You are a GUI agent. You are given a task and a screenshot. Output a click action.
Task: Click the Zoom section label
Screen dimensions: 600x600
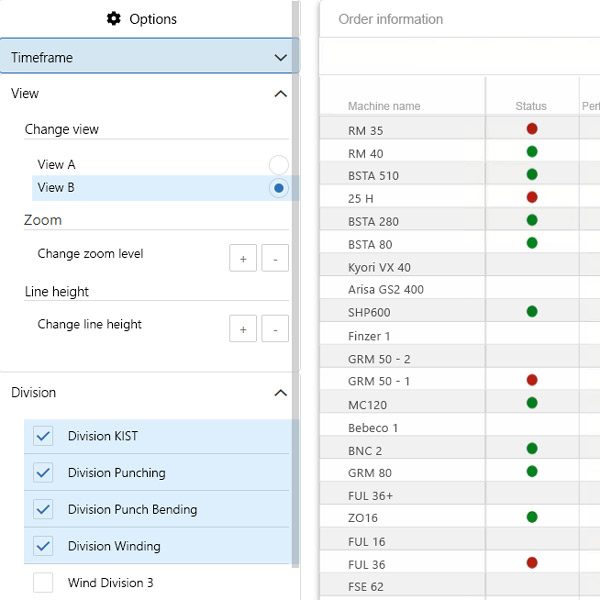pos(43,220)
